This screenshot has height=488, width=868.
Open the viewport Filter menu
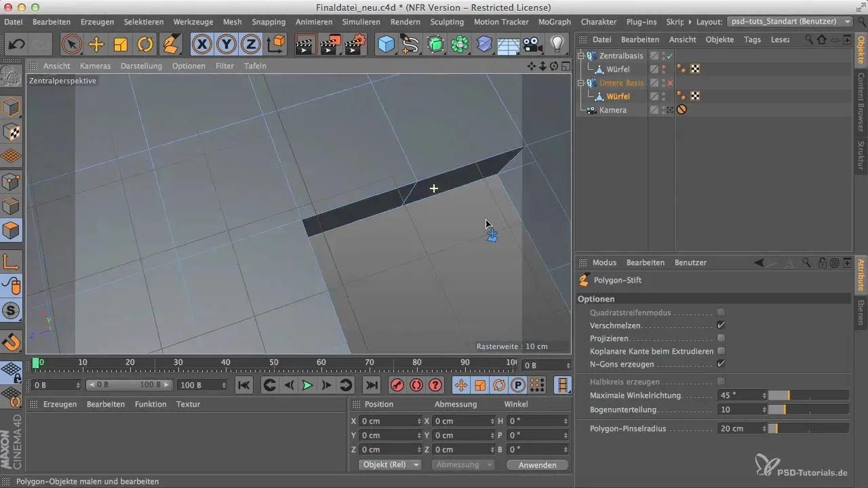click(x=224, y=66)
